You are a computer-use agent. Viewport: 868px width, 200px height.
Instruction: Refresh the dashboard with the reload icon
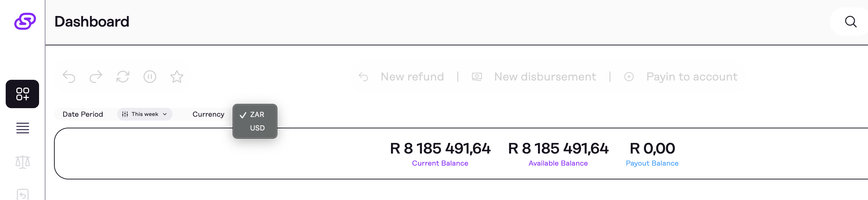[123, 77]
